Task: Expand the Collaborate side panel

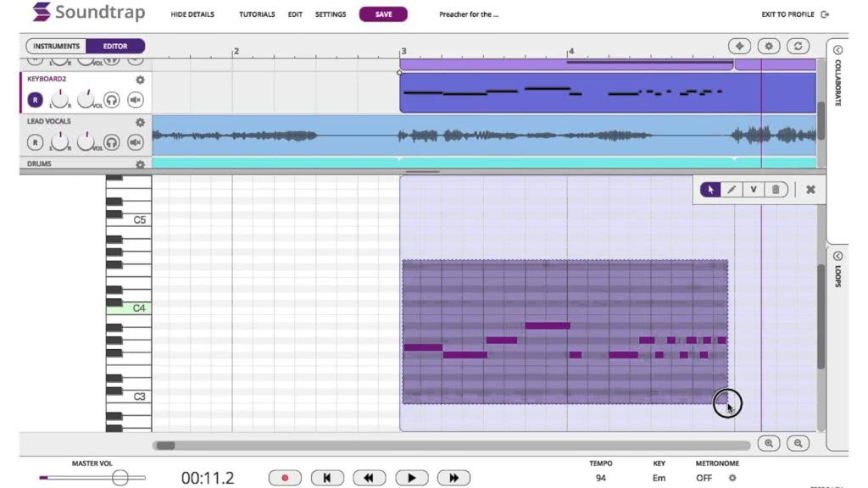Action: point(837,51)
